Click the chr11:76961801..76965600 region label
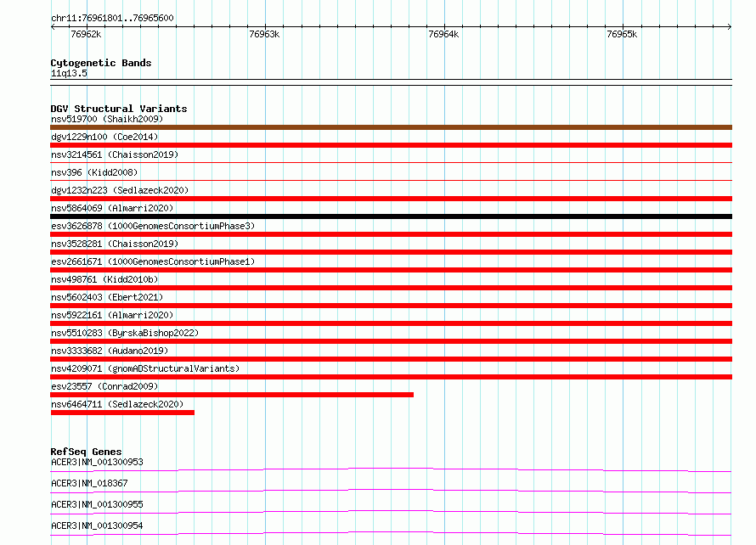The height and width of the screenshot is (545, 756). (112, 18)
